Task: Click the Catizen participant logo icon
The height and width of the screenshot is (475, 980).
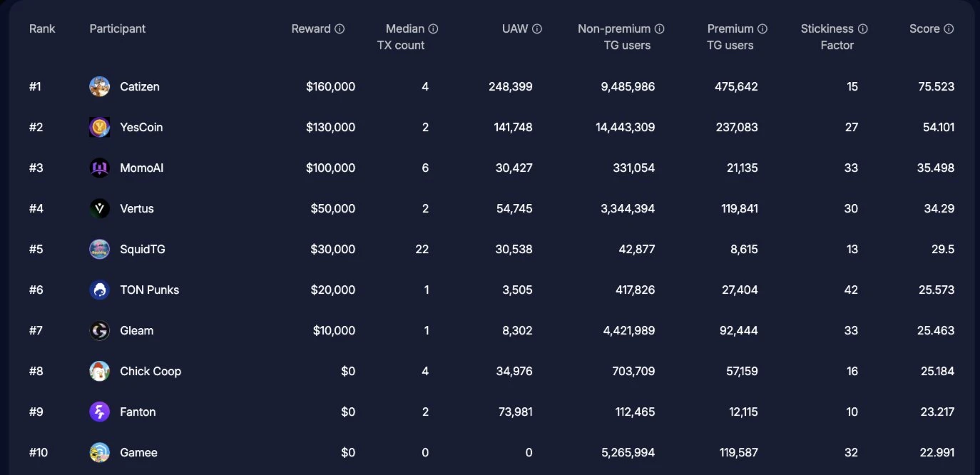Action: coord(99,86)
